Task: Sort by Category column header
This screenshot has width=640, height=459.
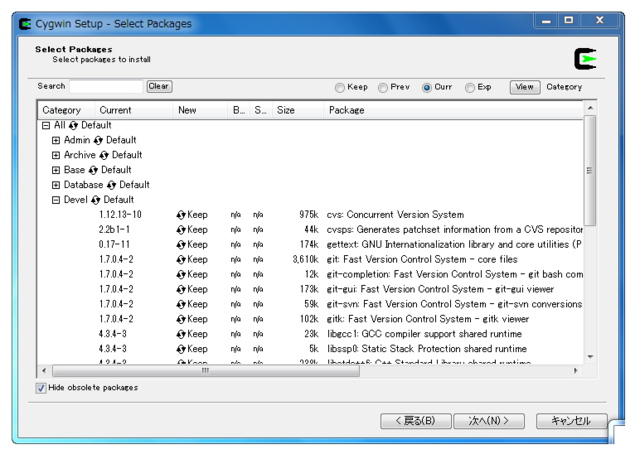Action: coord(67,110)
